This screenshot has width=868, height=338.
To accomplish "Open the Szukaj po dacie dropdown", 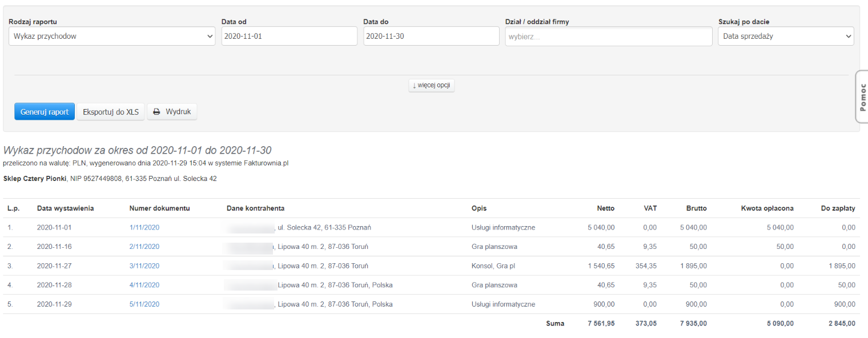I will tap(786, 36).
